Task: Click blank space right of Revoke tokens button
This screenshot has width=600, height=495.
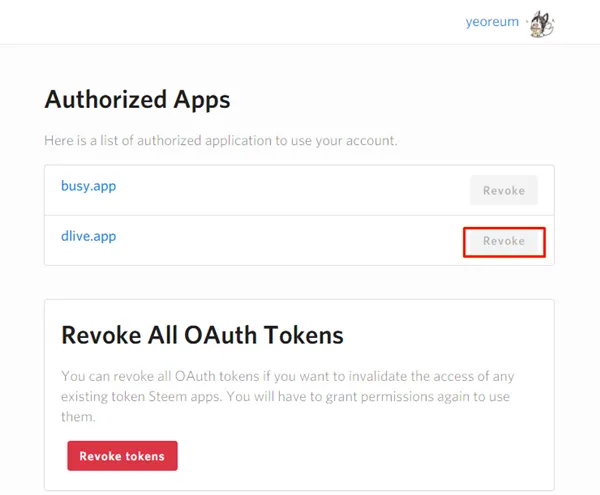Action: [360, 456]
